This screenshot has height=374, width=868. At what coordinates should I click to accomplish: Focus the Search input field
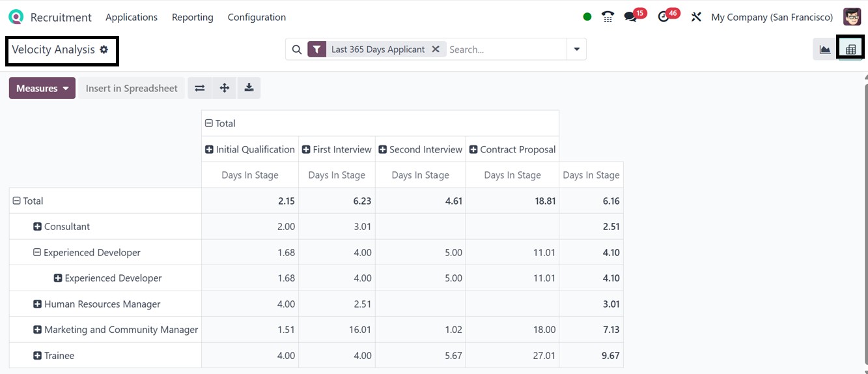pyautogui.click(x=505, y=49)
